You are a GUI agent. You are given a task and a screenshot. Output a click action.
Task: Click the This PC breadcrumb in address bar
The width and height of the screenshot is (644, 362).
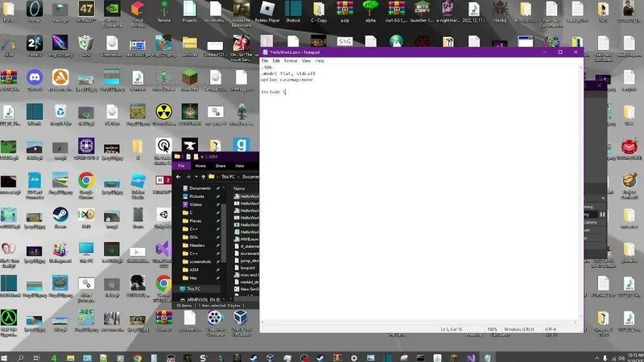click(228, 177)
